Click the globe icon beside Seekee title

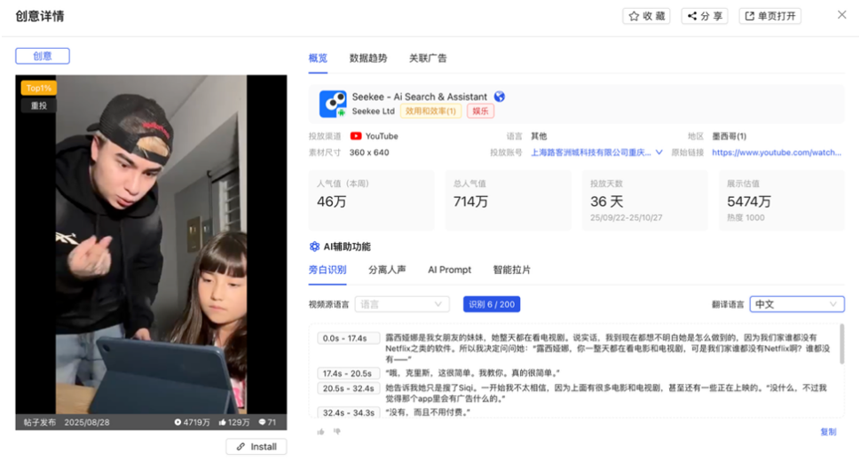[500, 97]
